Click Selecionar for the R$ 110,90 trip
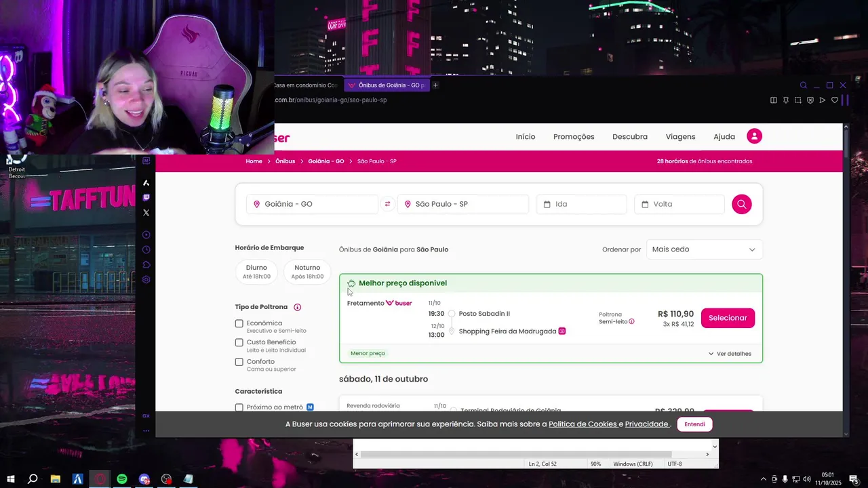 click(728, 318)
